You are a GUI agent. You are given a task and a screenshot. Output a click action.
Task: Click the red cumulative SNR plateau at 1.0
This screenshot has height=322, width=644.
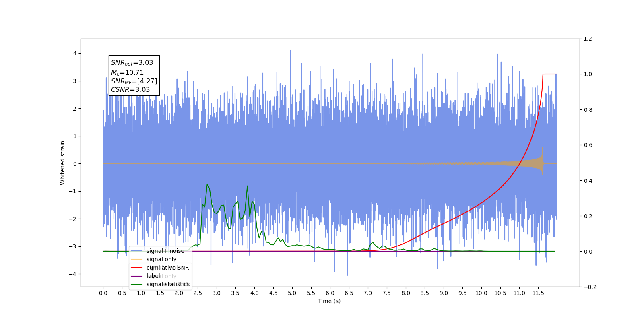point(550,74)
